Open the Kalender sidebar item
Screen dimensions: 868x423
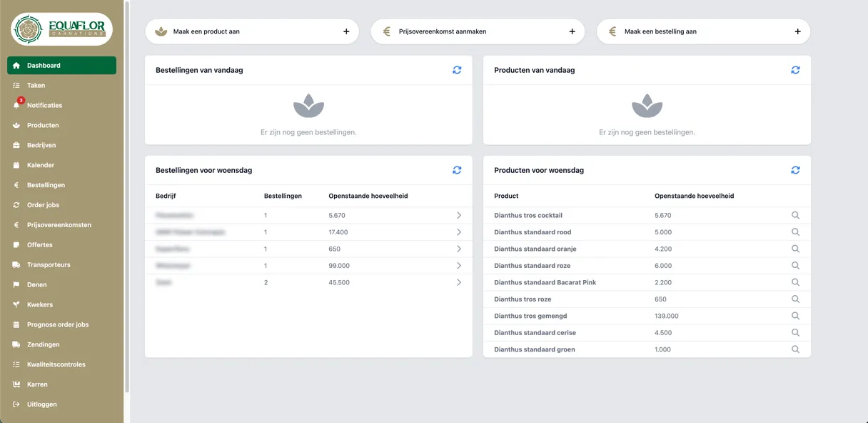coord(62,165)
